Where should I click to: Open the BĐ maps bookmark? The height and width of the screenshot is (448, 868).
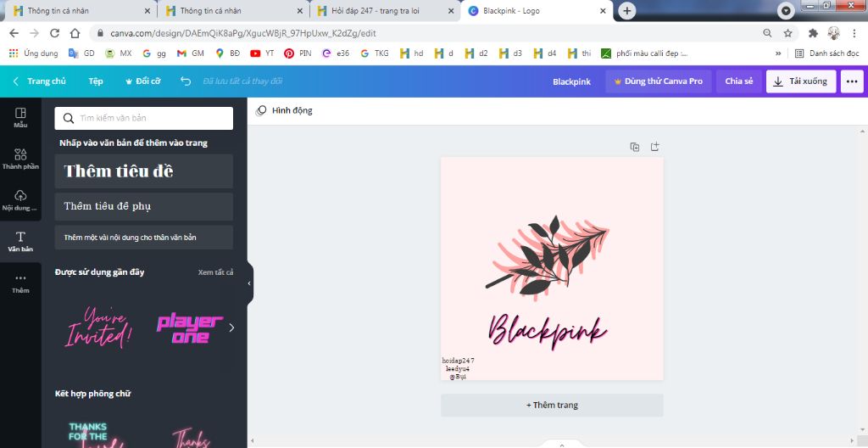[227, 53]
